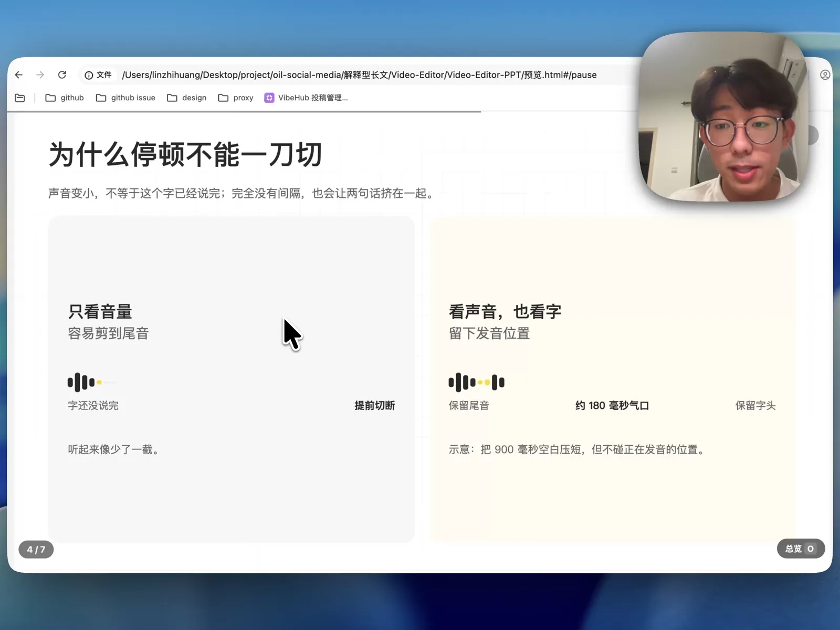840x630 pixels.
Task: Click the 保留字头 label
Action: tap(755, 405)
